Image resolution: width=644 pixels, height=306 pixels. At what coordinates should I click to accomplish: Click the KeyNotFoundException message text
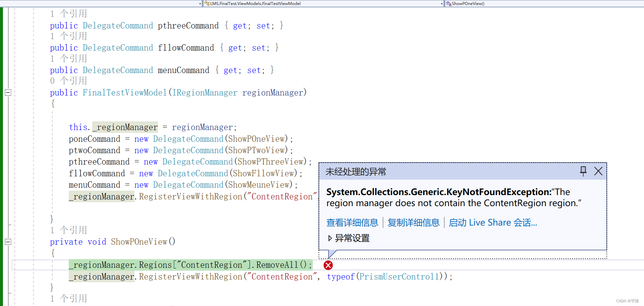[x=454, y=197]
